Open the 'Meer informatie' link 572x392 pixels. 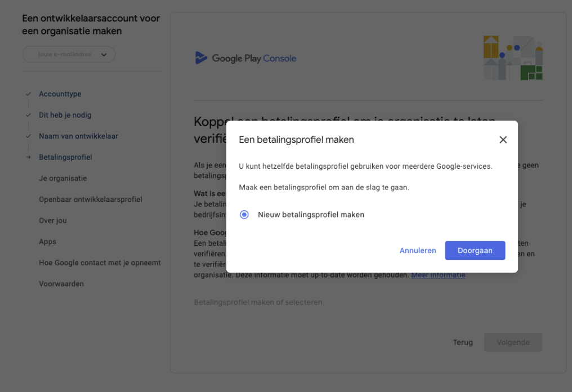pos(438,275)
